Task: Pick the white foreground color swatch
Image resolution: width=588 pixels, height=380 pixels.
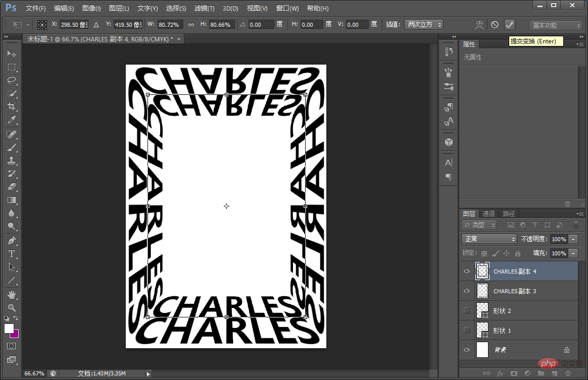Action: coord(9,329)
